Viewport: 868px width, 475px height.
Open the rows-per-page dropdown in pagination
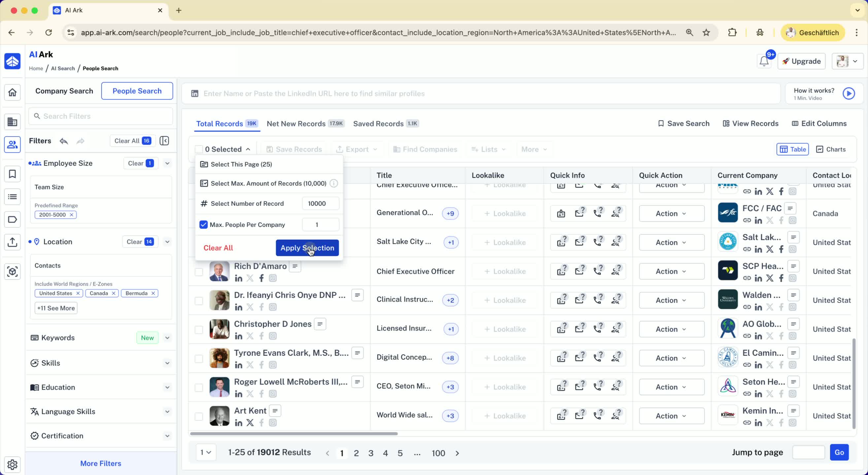pos(206,453)
